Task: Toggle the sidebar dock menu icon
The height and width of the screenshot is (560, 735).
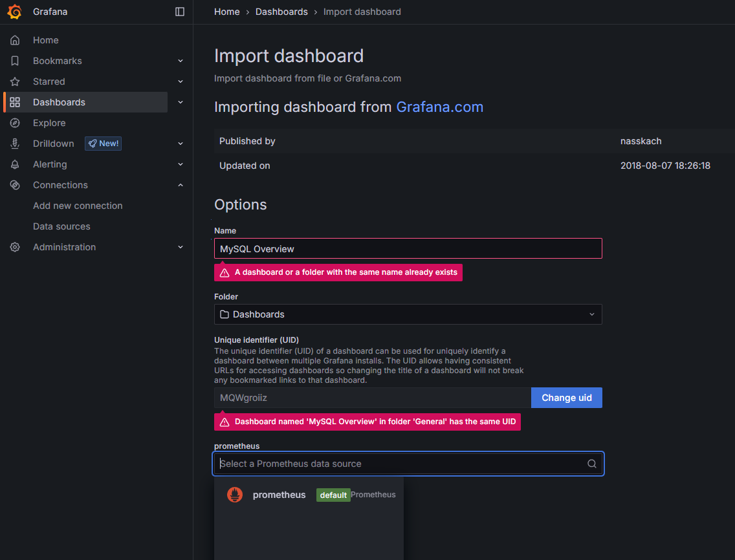Action: (x=179, y=12)
